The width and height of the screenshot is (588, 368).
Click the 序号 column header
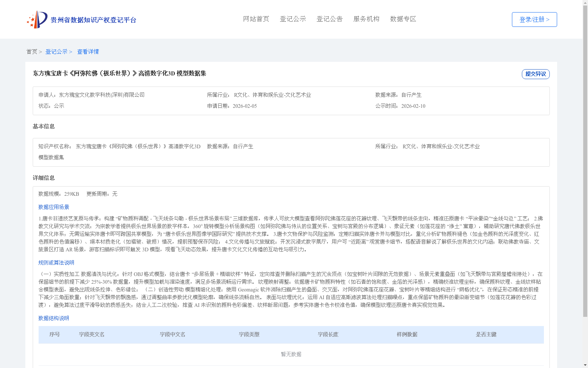point(55,335)
